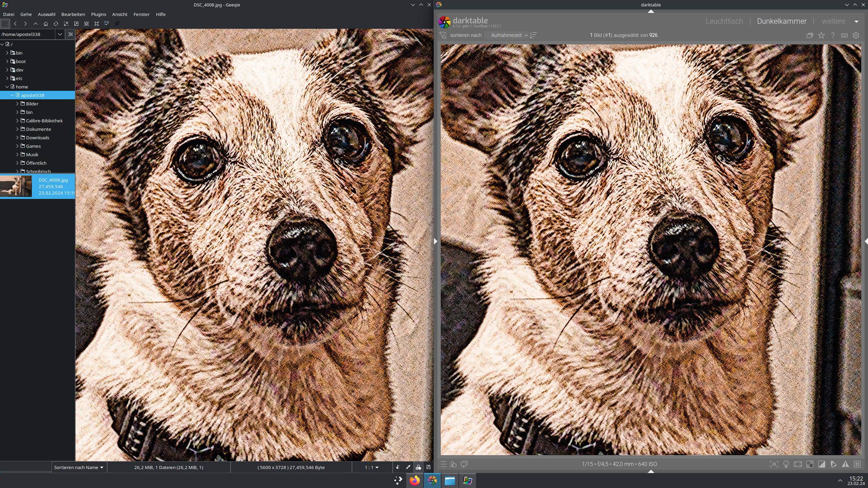Open Firefox from the taskbar

point(414,481)
